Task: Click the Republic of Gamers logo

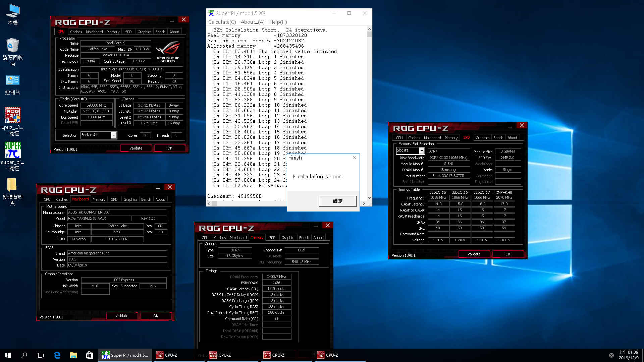Action: (168, 51)
